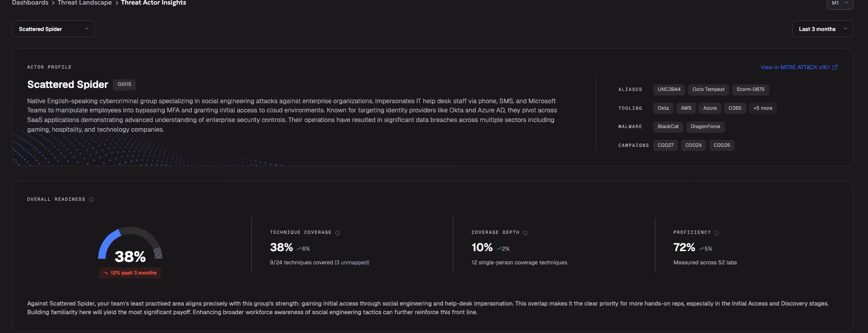The height and width of the screenshot is (333, 868).
Task: Click the 10% coverage depth value
Action: (x=482, y=248)
